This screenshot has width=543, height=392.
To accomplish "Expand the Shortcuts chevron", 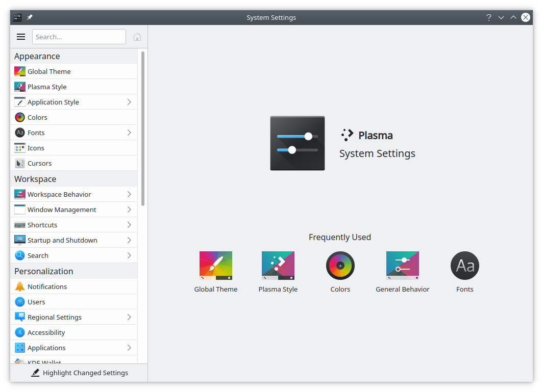I will click(x=129, y=225).
